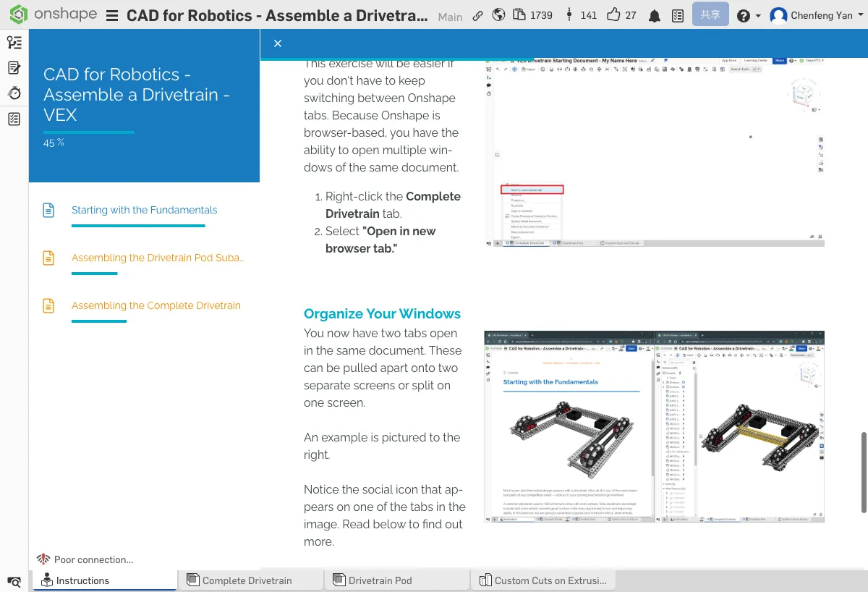Click the blue 共享 share button

(710, 14)
